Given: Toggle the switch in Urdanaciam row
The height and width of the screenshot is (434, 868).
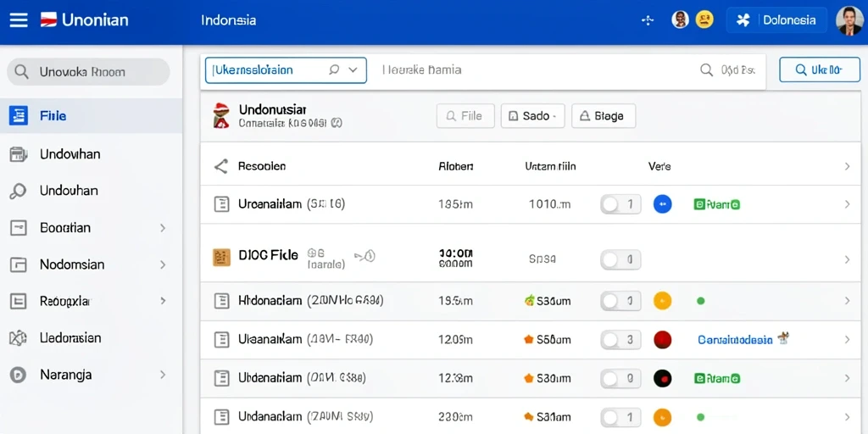Looking at the screenshot, I should click(x=620, y=416).
